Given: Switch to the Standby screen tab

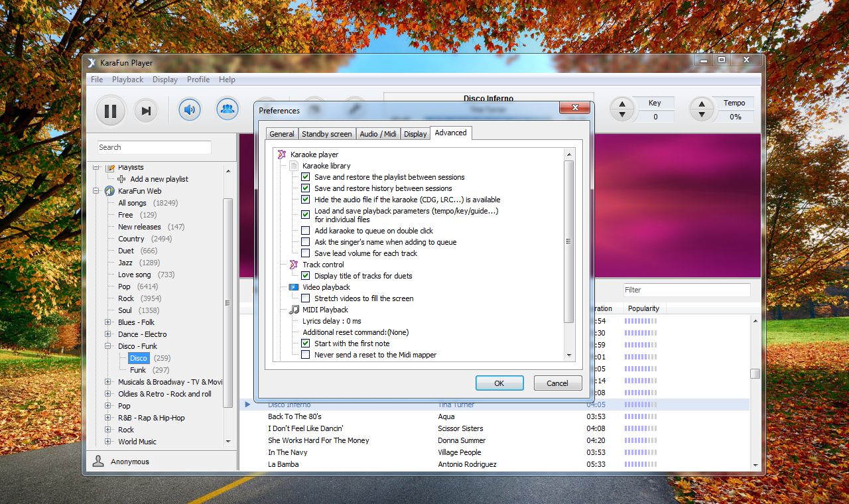Looking at the screenshot, I should (327, 134).
